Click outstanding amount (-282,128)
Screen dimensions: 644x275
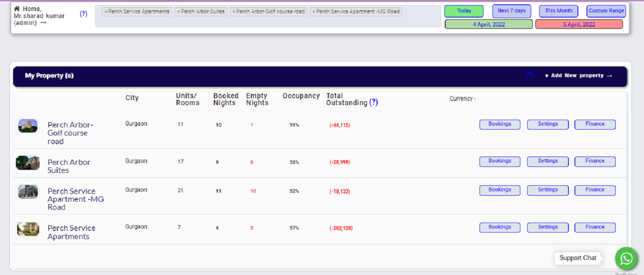pyautogui.click(x=341, y=228)
